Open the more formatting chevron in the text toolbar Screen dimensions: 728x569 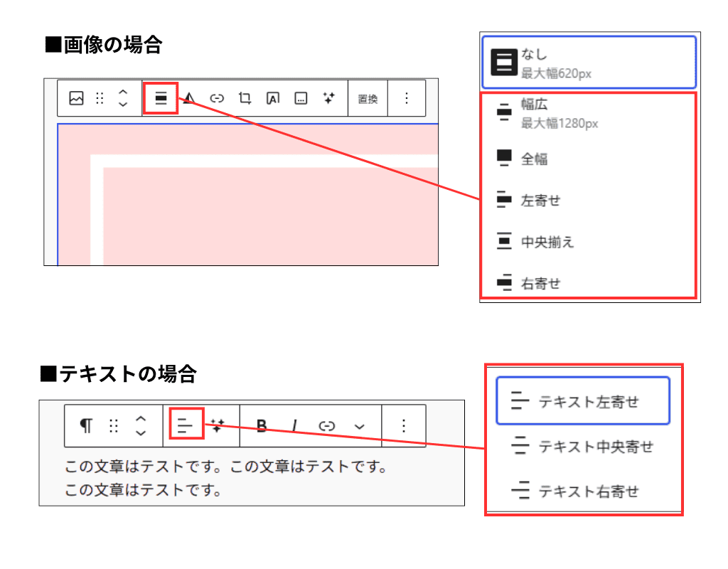point(359,425)
